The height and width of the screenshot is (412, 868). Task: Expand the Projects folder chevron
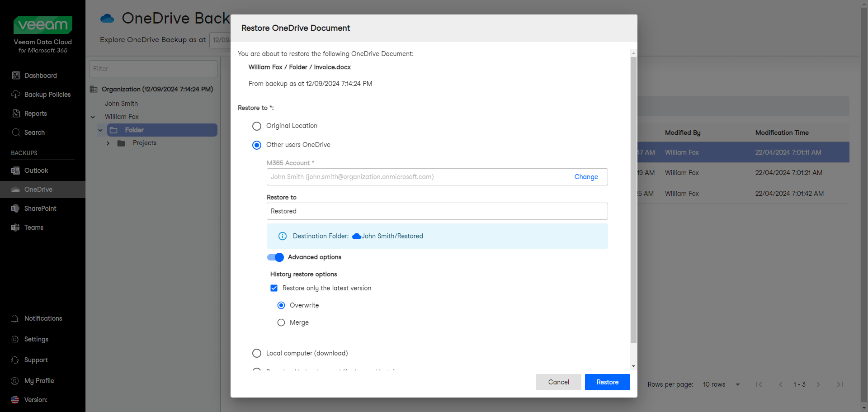(108, 143)
